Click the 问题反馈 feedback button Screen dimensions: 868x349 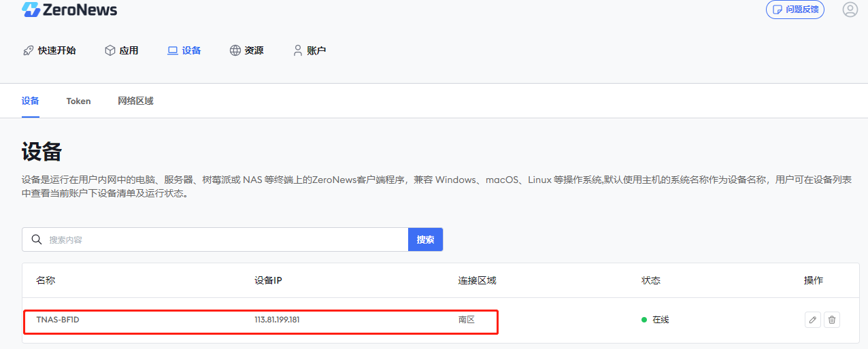tap(795, 10)
